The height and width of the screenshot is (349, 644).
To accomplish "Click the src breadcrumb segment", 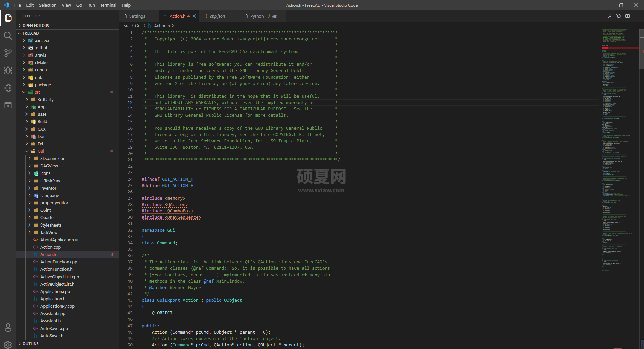I will (x=127, y=26).
